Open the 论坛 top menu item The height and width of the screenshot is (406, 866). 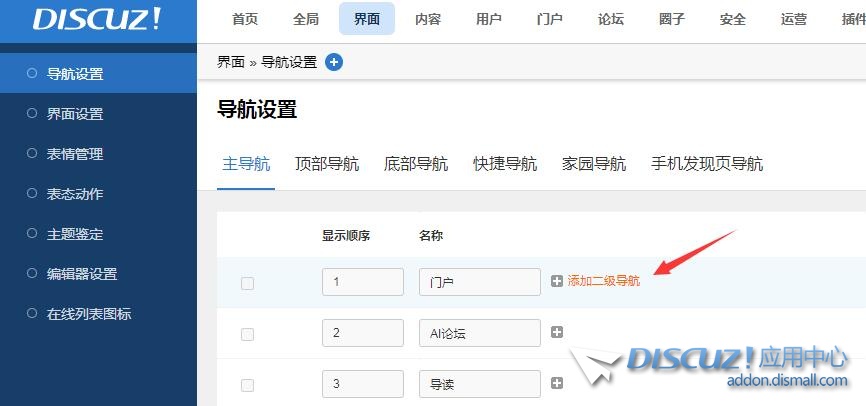[611, 19]
